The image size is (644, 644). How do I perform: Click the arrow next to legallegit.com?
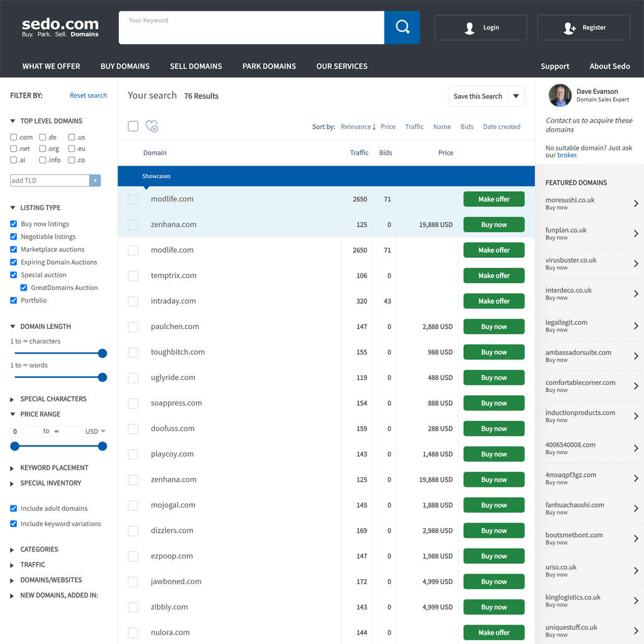636,326
